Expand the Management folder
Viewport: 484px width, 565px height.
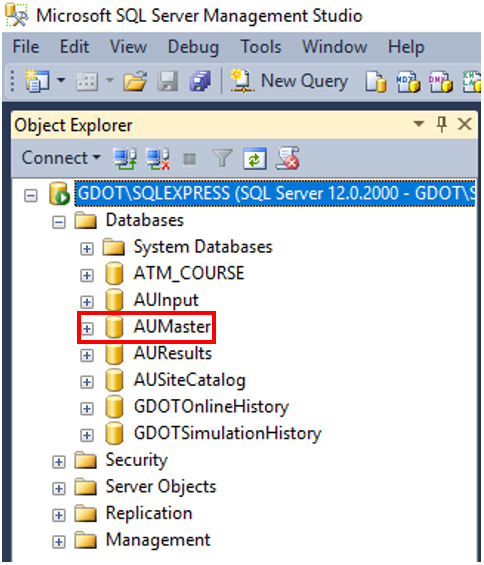click(x=59, y=542)
